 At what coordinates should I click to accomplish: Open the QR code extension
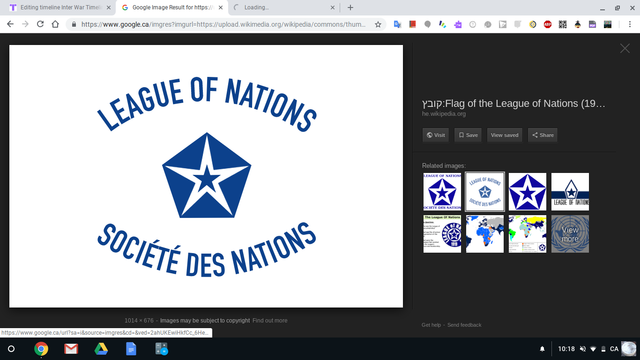click(x=562, y=24)
